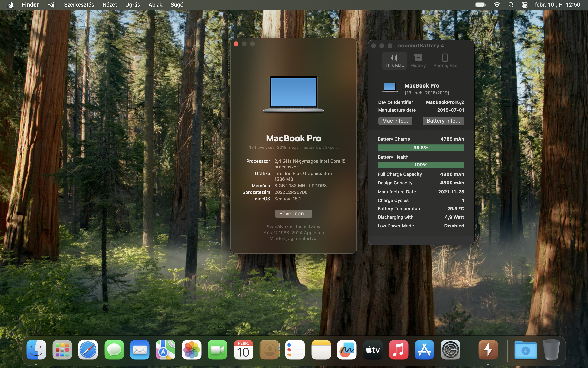Click Bővebben... button in About window
The width and height of the screenshot is (588, 368).
tap(293, 214)
